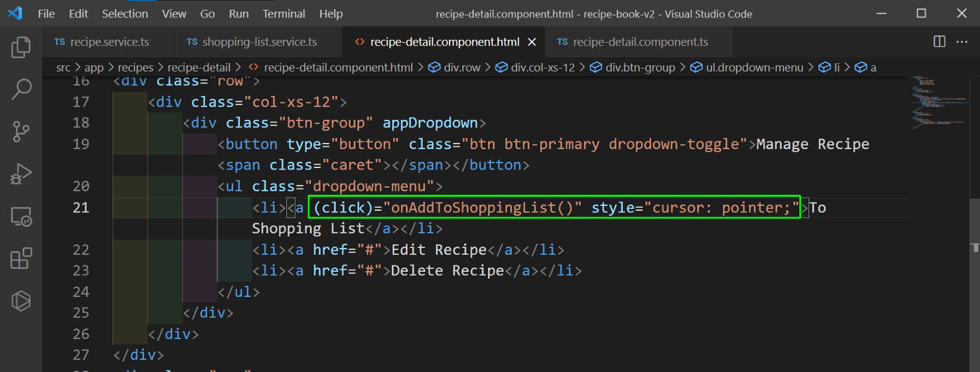Click the div.row breadcrumb
This screenshot has height=372, width=980.
pyautogui.click(x=454, y=67)
